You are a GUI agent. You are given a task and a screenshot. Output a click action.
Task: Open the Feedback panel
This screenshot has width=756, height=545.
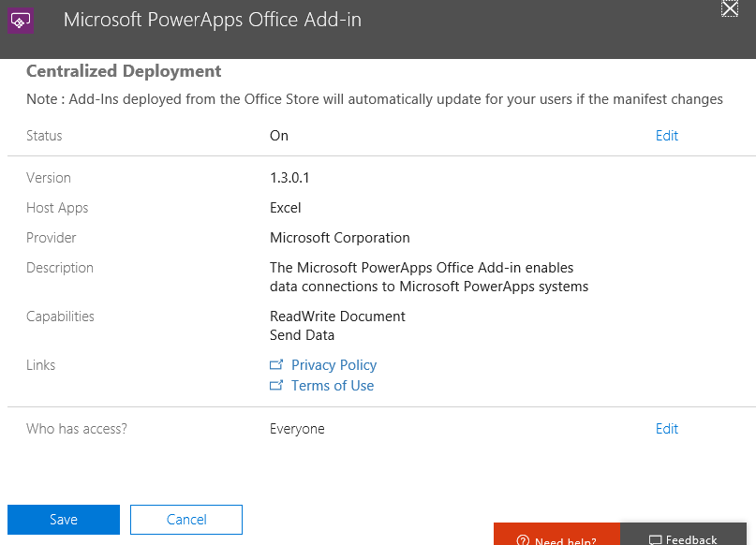click(x=688, y=538)
